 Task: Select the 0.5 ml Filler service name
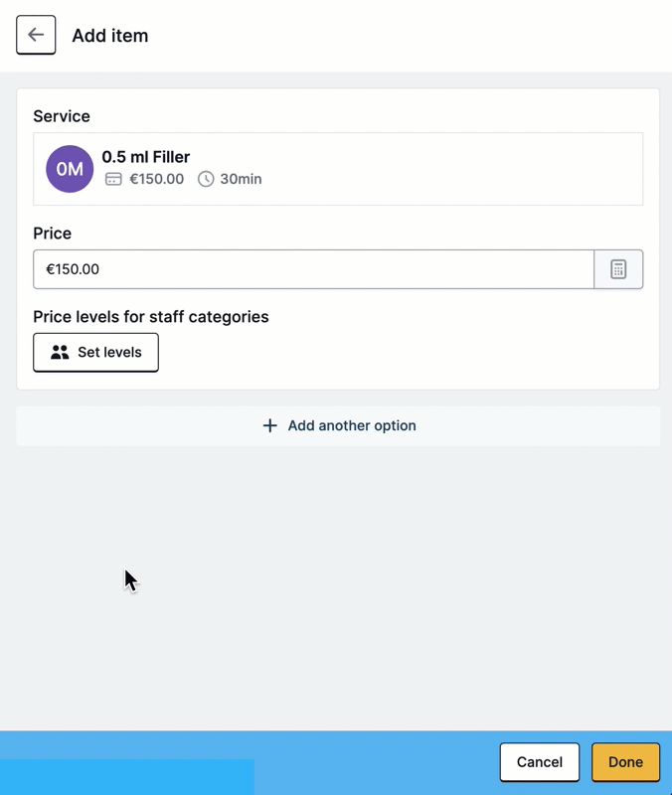146,157
